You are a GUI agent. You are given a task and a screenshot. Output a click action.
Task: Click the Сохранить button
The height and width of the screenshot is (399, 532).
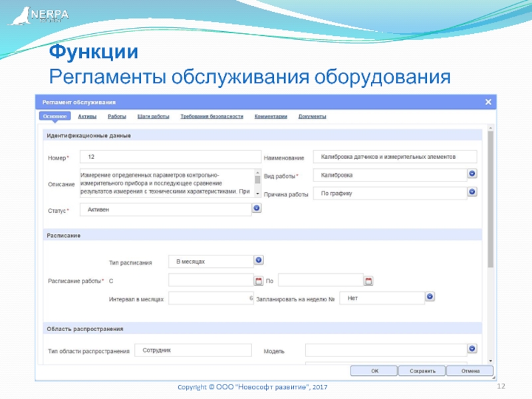click(x=422, y=371)
